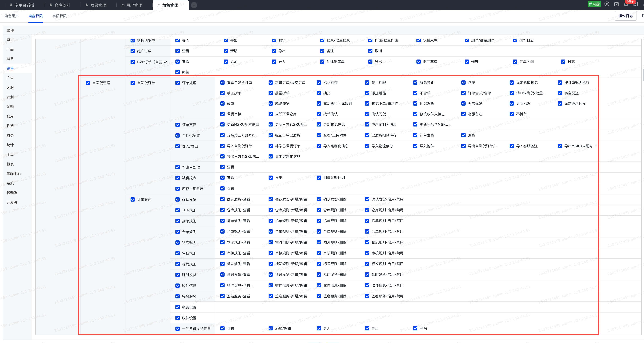Open the 角色用户 sub-tab
644x343 pixels.
pyautogui.click(x=12, y=16)
